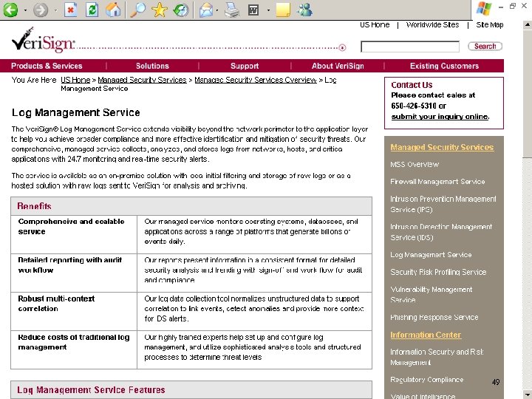This screenshot has width=532, height=399.
Task: Open the Back button history dropdown arrow
Action: click(x=25, y=10)
